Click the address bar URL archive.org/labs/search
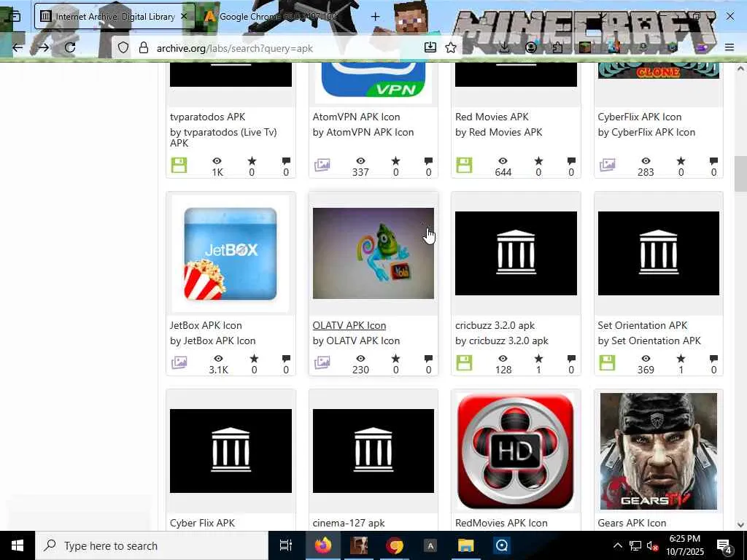This screenshot has height=560, width=747. pos(235,48)
